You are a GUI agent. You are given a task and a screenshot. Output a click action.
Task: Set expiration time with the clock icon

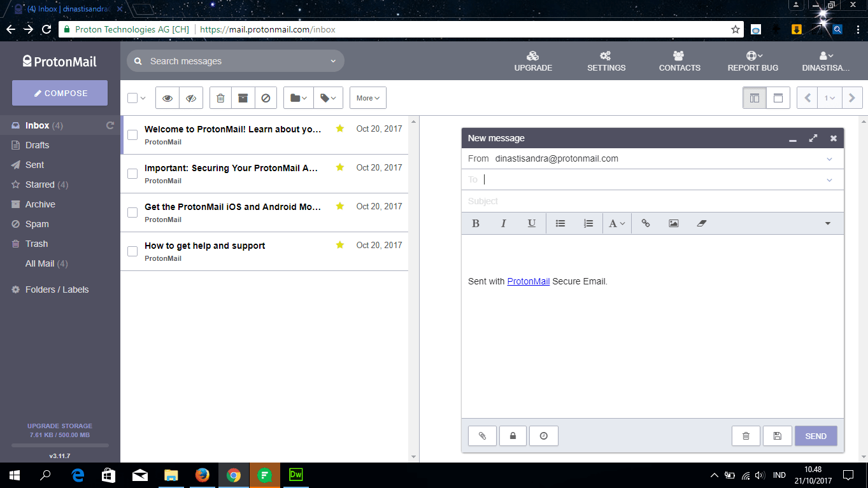(544, 436)
